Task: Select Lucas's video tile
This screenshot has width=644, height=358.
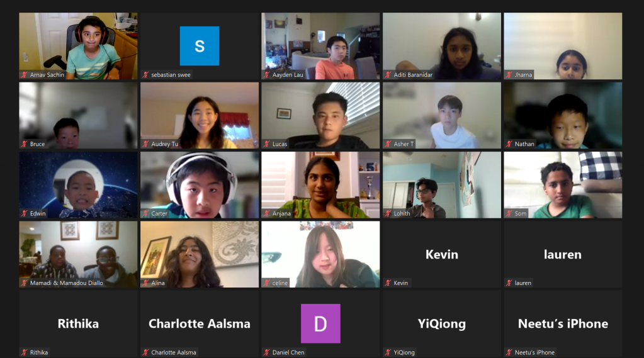Action: (321, 115)
